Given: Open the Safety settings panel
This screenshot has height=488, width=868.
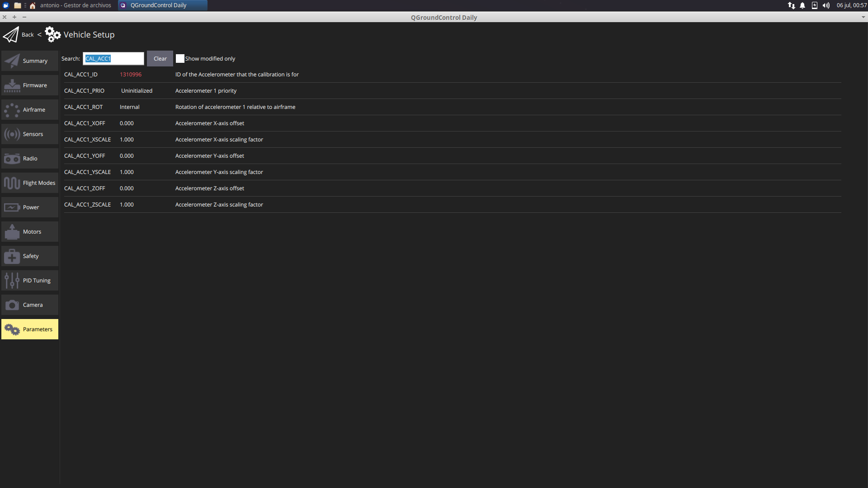Looking at the screenshot, I should point(29,256).
